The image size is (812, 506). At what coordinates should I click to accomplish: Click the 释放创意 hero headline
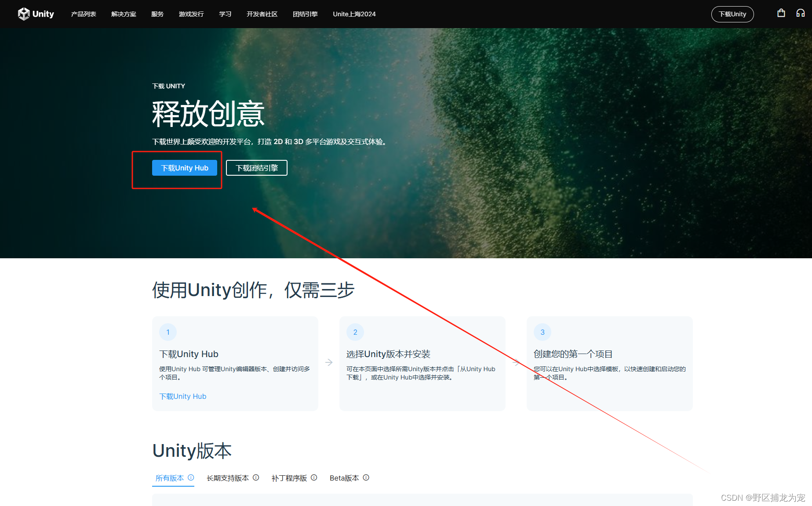pos(208,114)
